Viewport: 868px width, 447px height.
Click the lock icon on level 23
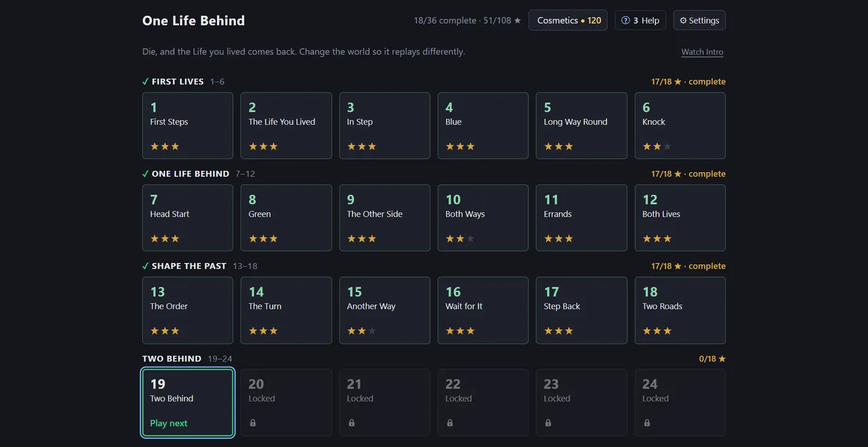click(x=548, y=423)
